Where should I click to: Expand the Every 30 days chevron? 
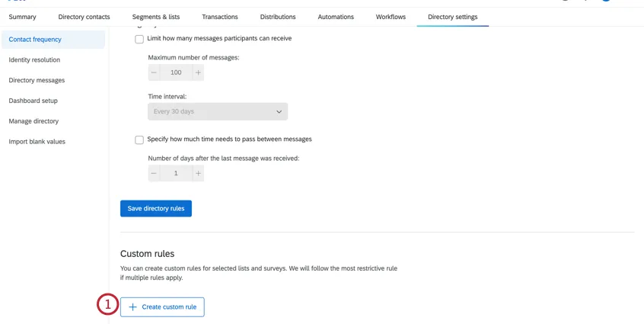pos(279,111)
